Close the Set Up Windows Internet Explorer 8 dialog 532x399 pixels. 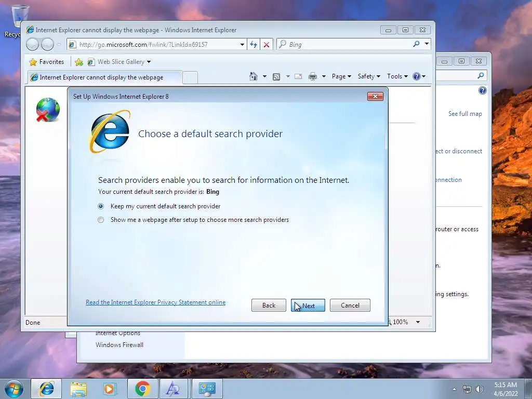(375, 96)
